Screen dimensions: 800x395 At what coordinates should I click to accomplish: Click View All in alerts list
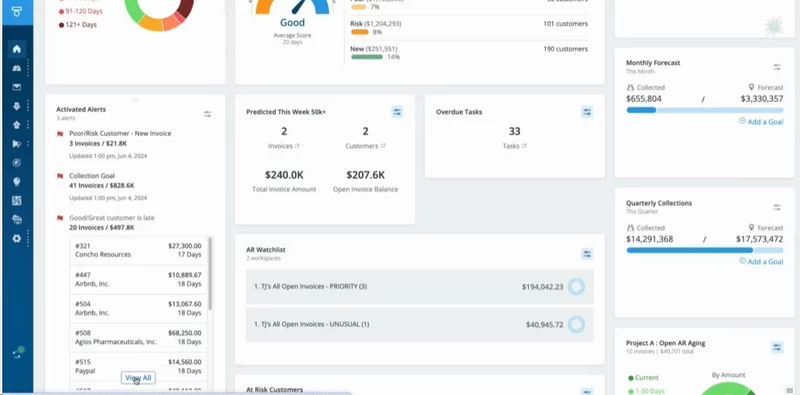(138, 378)
